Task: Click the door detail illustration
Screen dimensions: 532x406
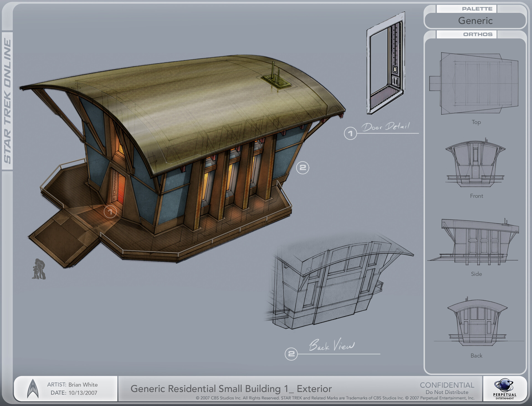Action: click(x=386, y=63)
